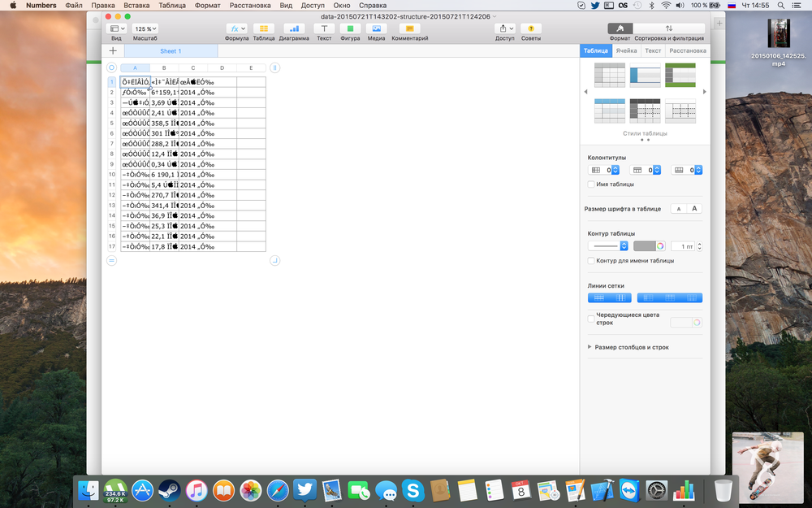Toggle header row grid lines button
The image size is (812, 508).
click(670, 297)
